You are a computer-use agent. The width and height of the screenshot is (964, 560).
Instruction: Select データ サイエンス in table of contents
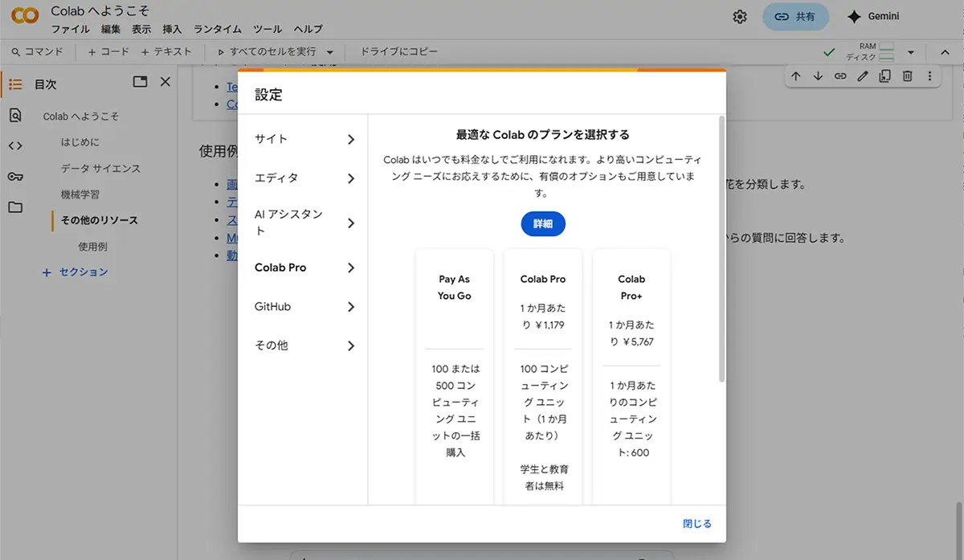coord(100,169)
